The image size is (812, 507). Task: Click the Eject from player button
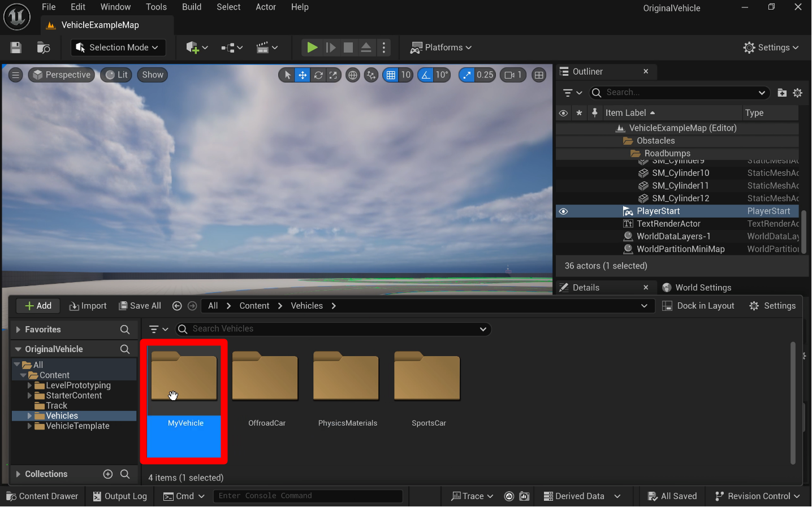366,47
